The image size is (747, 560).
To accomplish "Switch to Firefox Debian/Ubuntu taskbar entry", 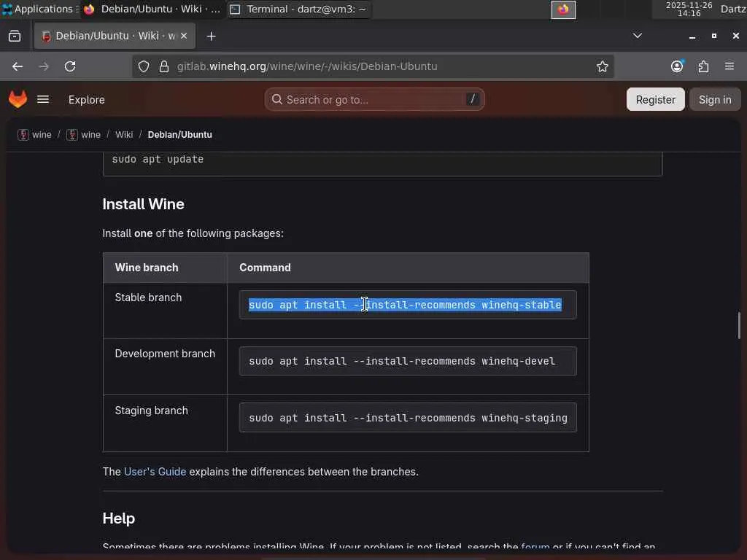I will click(x=152, y=9).
